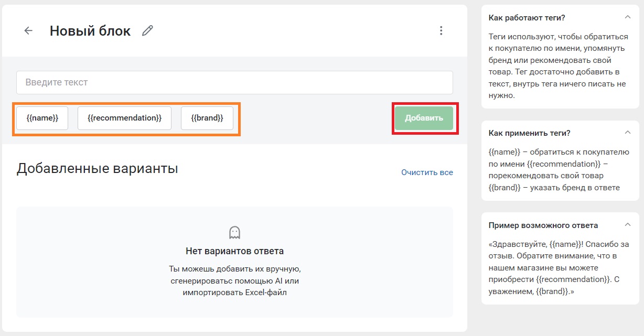Image resolution: width=644 pixels, height=336 pixels.
Task: Click the 'Новый блок' title
Action: pos(90,31)
